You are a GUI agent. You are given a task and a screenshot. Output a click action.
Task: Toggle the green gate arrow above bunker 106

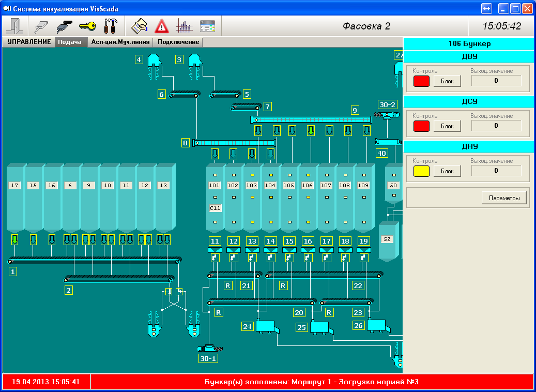311,130
